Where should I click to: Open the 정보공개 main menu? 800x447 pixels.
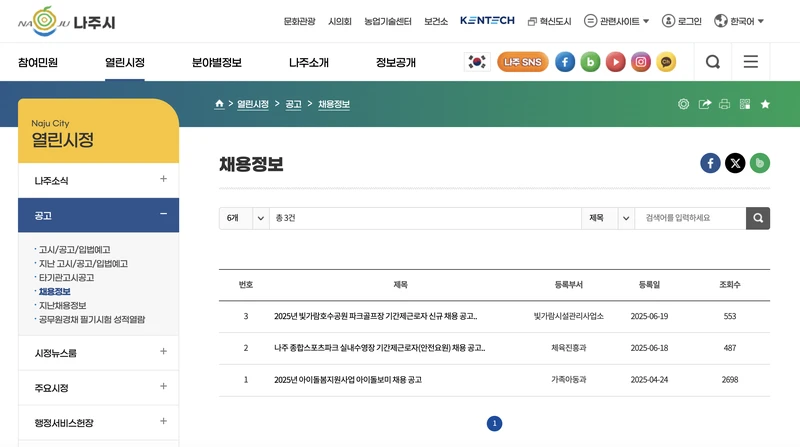click(396, 63)
